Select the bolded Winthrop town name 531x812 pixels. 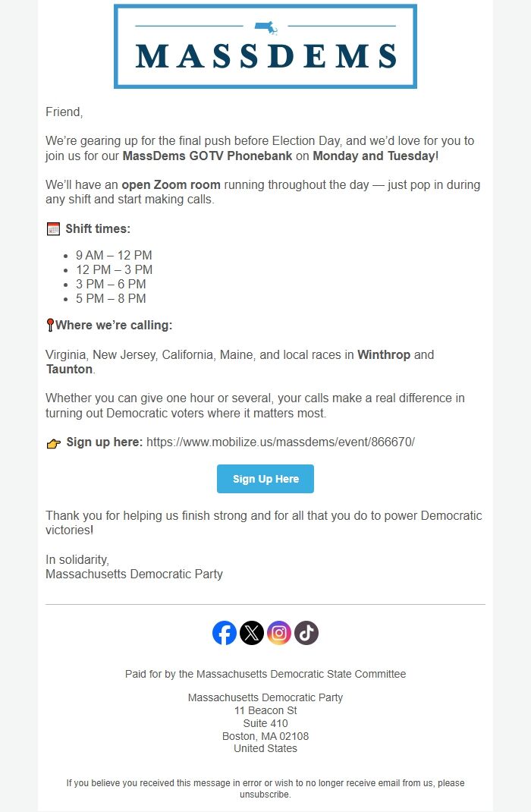click(x=390, y=354)
